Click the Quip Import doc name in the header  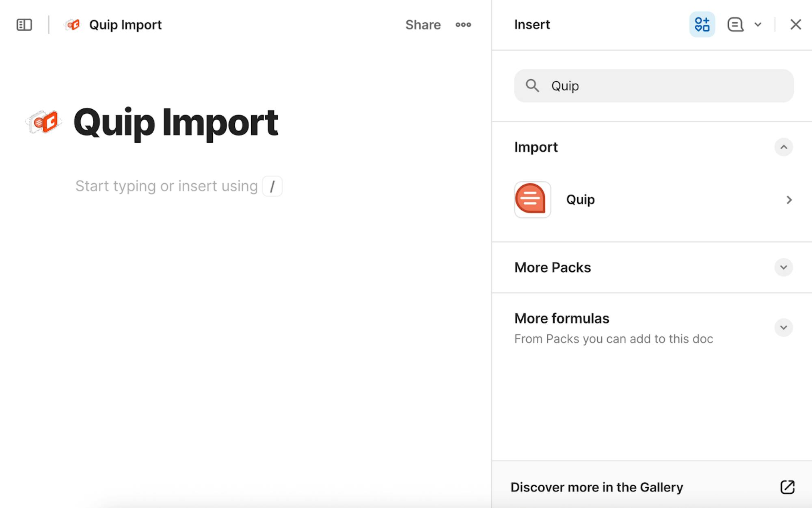tap(125, 25)
